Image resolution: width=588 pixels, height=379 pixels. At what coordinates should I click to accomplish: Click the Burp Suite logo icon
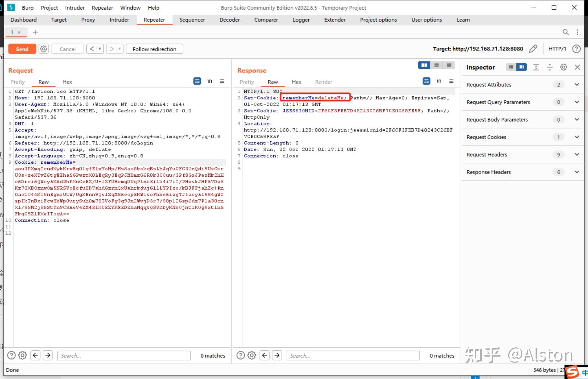tap(11, 7)
